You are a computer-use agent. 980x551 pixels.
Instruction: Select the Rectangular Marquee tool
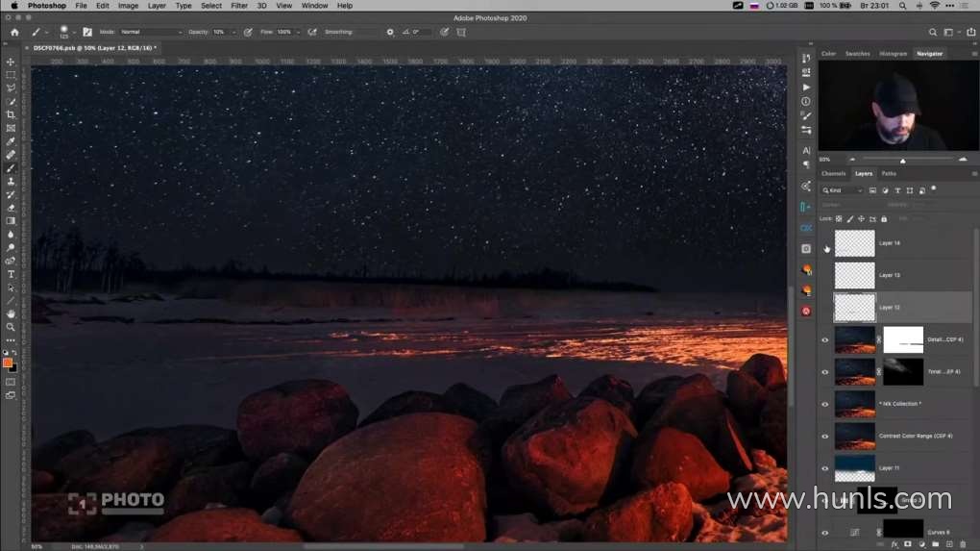click(11, 75)
